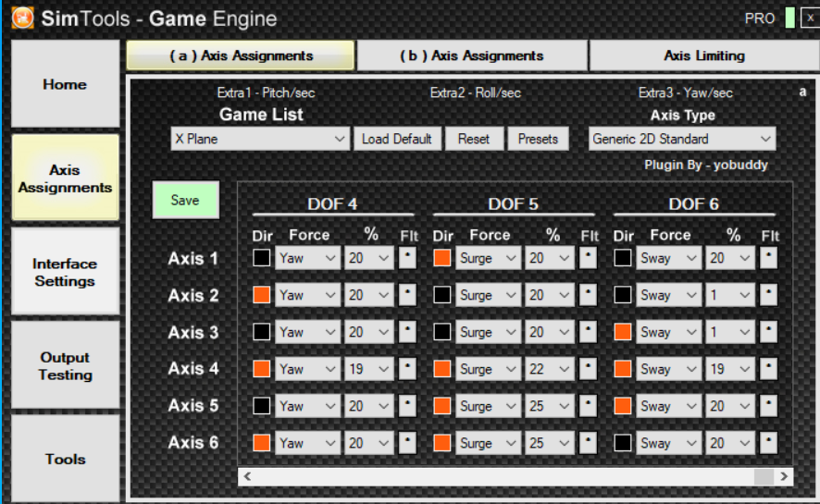Close the SimTools Game Engine window
Image resolution: width=820 pixels, height=504 pixels.
click(x=810, y=18)
